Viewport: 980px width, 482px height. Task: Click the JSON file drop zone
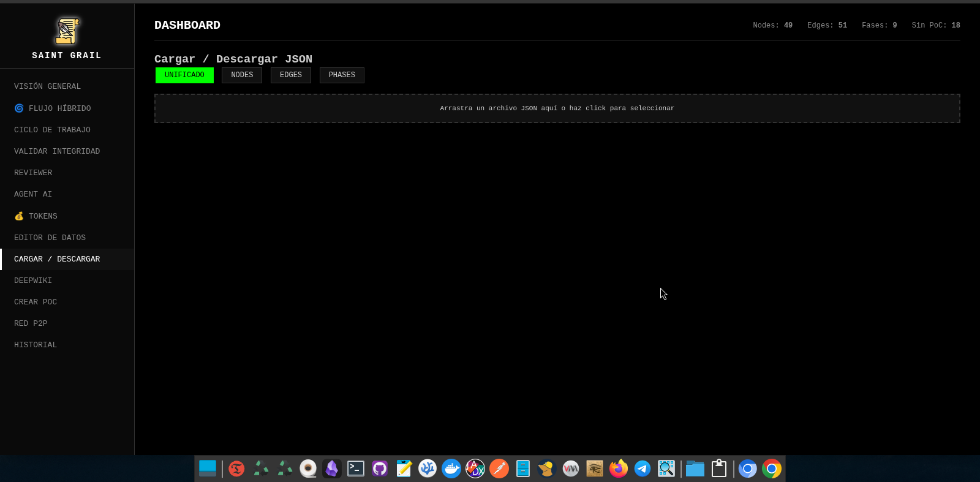pyautogui.click(x=557, y=108)
